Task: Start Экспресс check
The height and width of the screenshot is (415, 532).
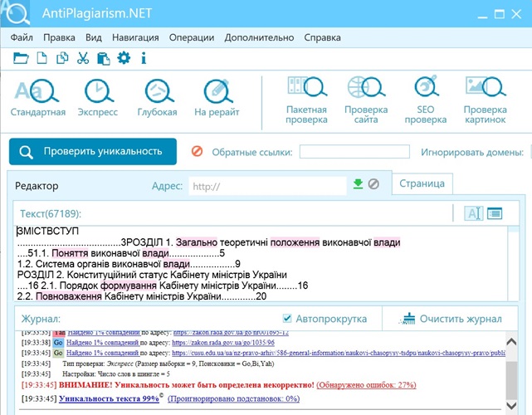Action: pos(98,98)
